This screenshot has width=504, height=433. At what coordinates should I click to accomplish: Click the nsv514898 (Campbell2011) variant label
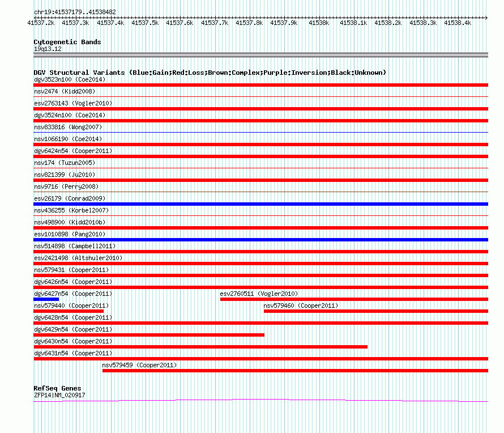pos(75,246)
